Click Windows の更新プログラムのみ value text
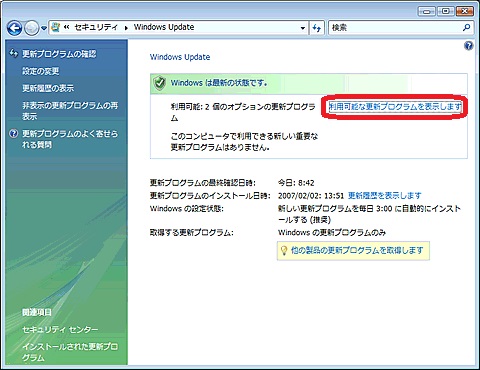The height and width of the screenshot is (370, 480). pos(332,232)
